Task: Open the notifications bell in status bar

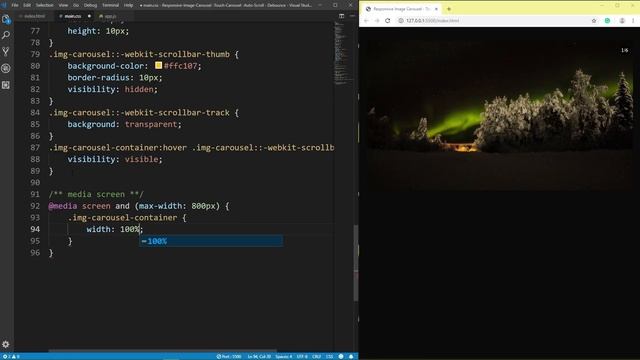Action: coord(351,356)
